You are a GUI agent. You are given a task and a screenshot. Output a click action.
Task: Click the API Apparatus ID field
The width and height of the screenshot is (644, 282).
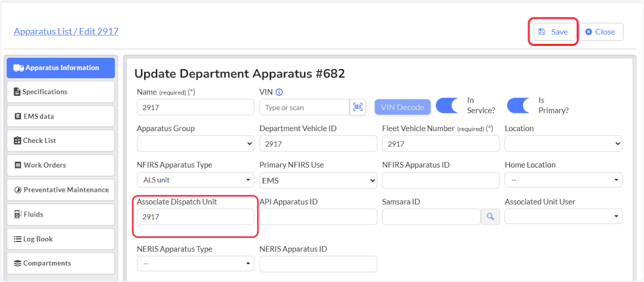tap(318, 216)
